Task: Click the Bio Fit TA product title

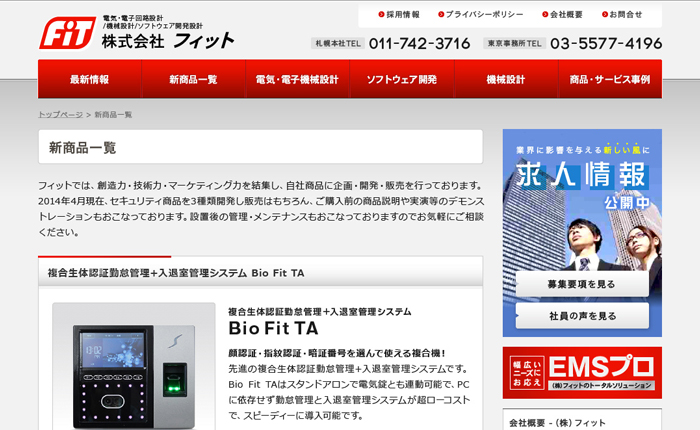Action: pos(273,328)
